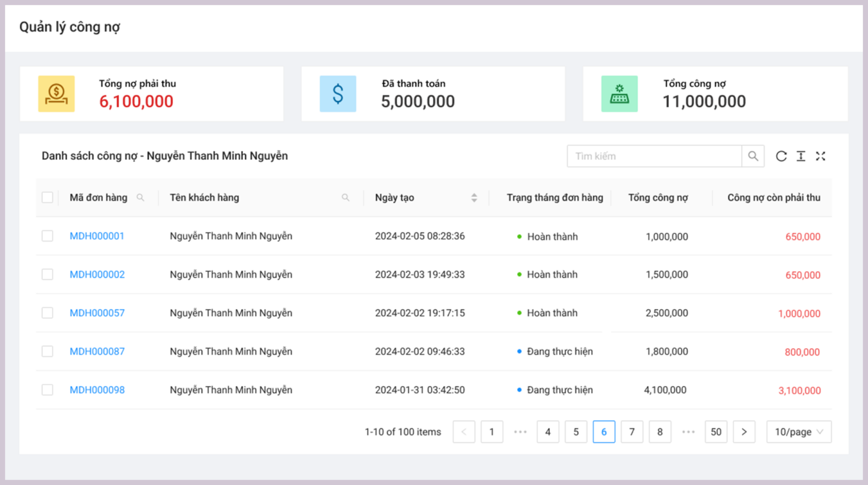Open order link MDH000001
868x485 pixels.
[97, 236]
